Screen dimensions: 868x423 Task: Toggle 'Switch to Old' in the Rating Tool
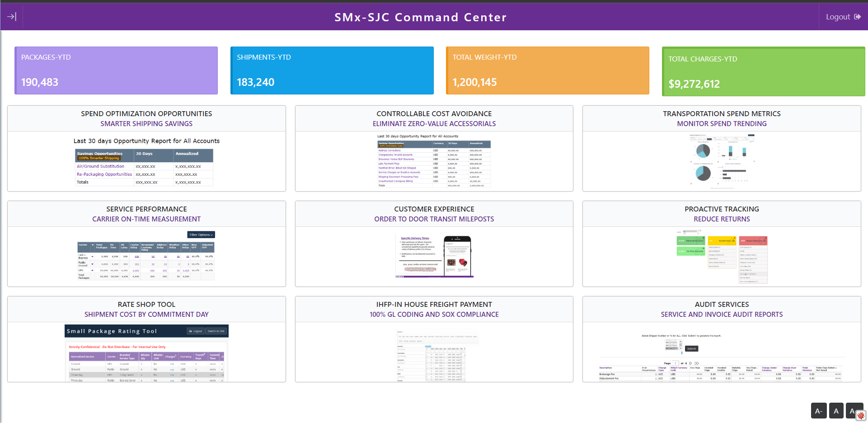[216, 331]
